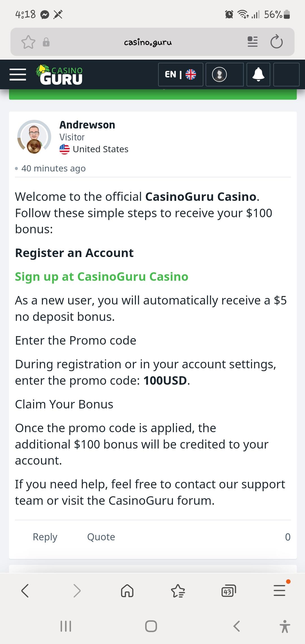Go back using browser back arrow

pyautogui.click(x=25, y=591)
